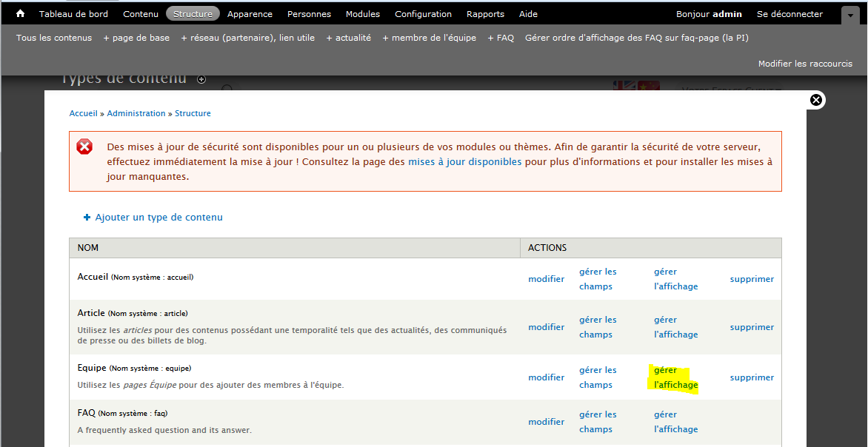
Task: Click 'supprimer' for the Article type
Action: tap(752, 327)
